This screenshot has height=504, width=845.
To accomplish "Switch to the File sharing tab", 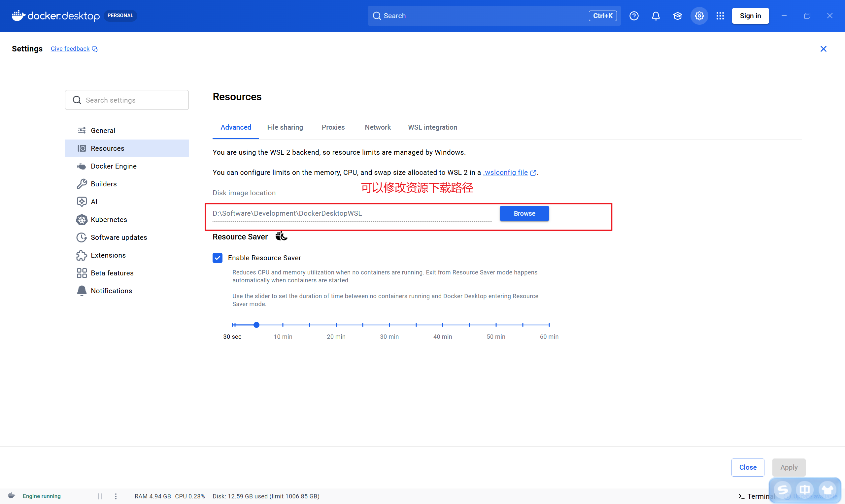I will click(x=285, y=127).
